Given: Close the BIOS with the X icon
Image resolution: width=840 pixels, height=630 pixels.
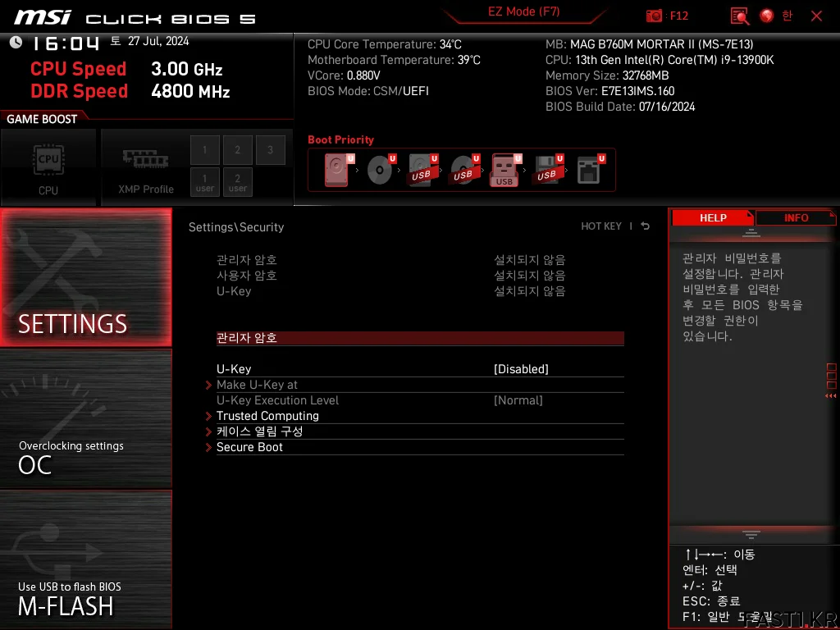Looking at the screenshot, I should [816, 16].
